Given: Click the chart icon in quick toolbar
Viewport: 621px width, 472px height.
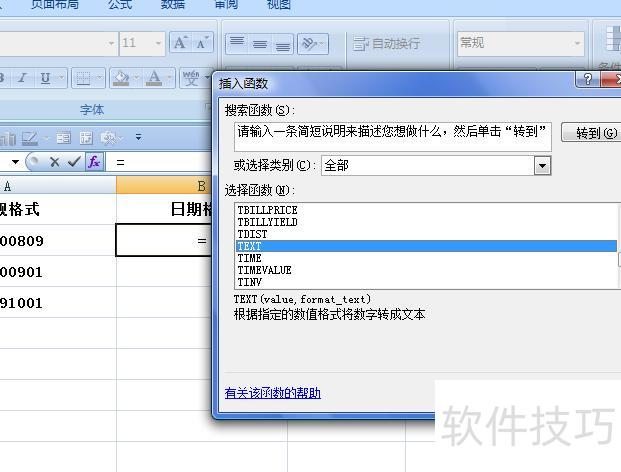Looking at the screenshot, I should point(8,138).
